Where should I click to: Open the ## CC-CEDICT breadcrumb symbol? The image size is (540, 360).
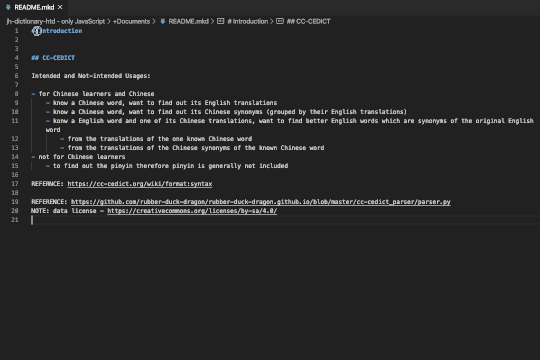[308, 21]
